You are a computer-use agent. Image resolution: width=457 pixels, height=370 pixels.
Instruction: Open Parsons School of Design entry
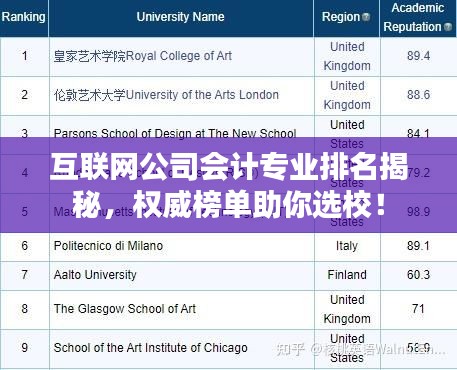[175, 133]
